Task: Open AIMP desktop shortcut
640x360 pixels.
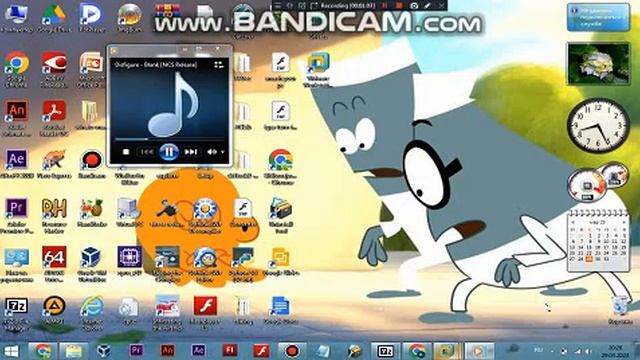Action: coord(54,310)
